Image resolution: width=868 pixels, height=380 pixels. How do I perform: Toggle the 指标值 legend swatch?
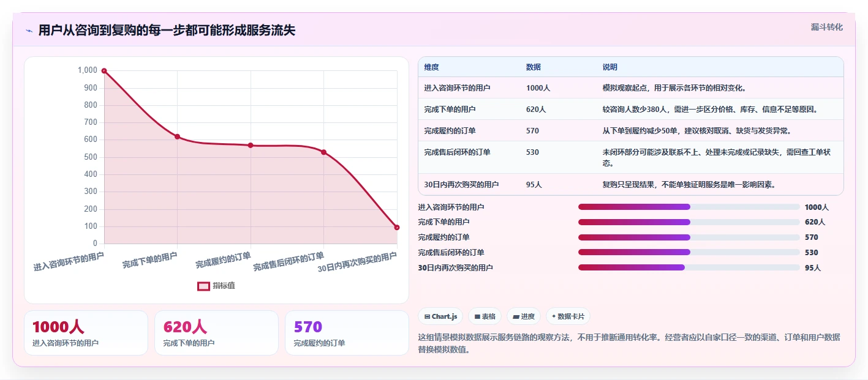(x=203, y=286)
